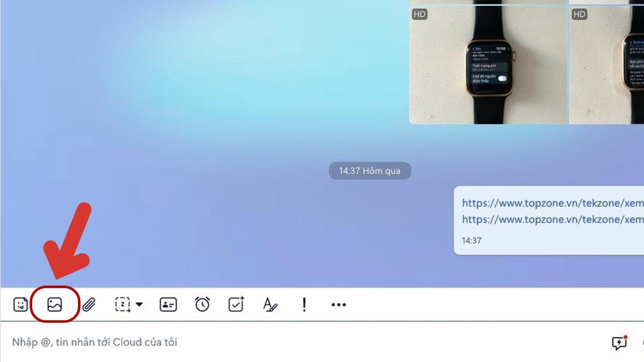Click the alarm clock reminder icon
This screenshot has height=362, width=644.
[x=202, y=305]
